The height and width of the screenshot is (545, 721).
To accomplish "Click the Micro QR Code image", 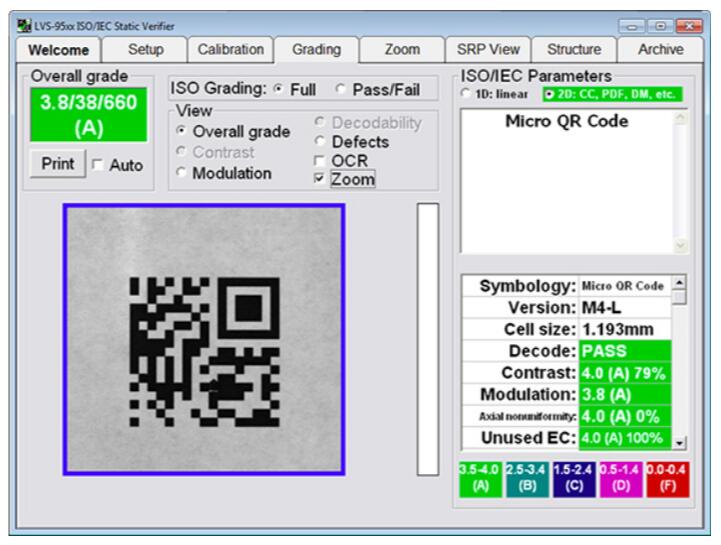I will [204, 340].
